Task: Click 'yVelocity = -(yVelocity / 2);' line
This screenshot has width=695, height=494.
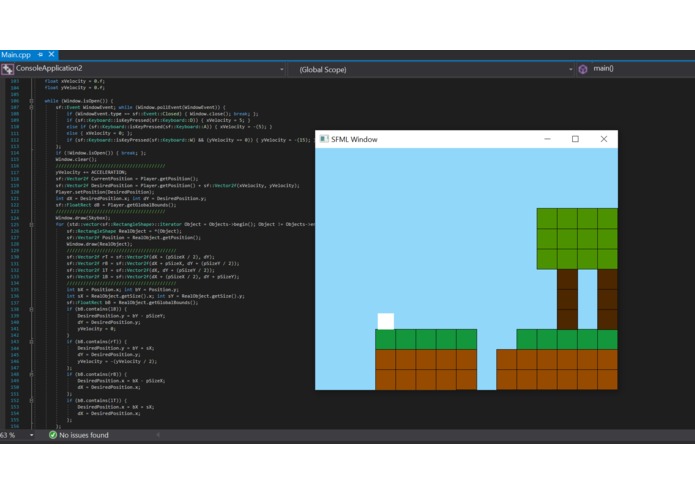Action: 117,362
